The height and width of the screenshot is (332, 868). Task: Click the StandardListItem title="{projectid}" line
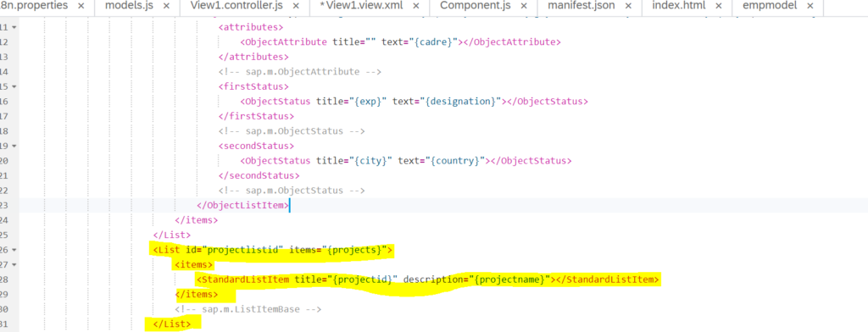(x=428, y=280)
